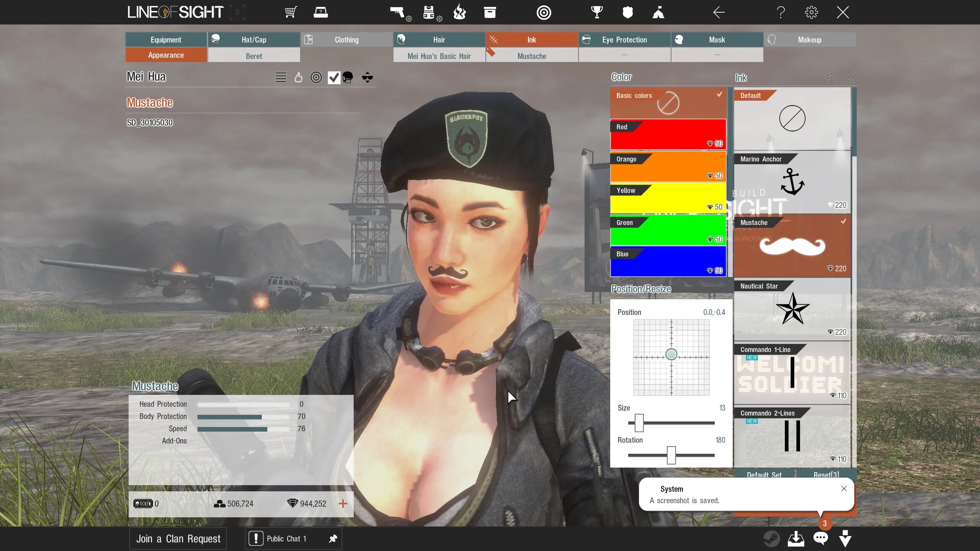Select the Marine Anchor ink
The width and height of the screenshot is (980, 551).
point(792,183)
